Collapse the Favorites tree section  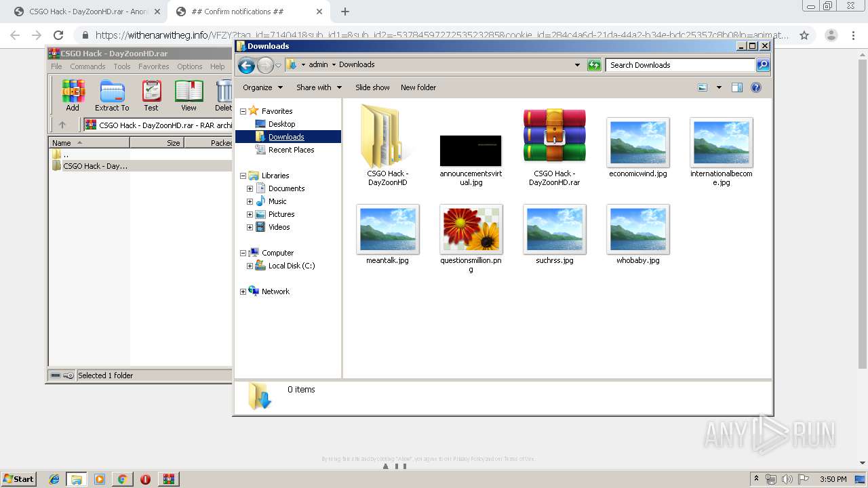click(243, 111)
